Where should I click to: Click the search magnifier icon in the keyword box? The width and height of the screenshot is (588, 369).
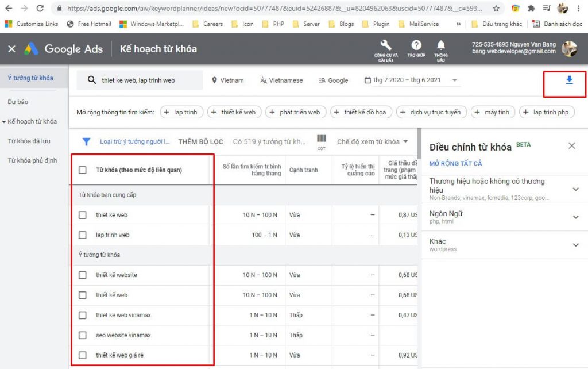92,80
